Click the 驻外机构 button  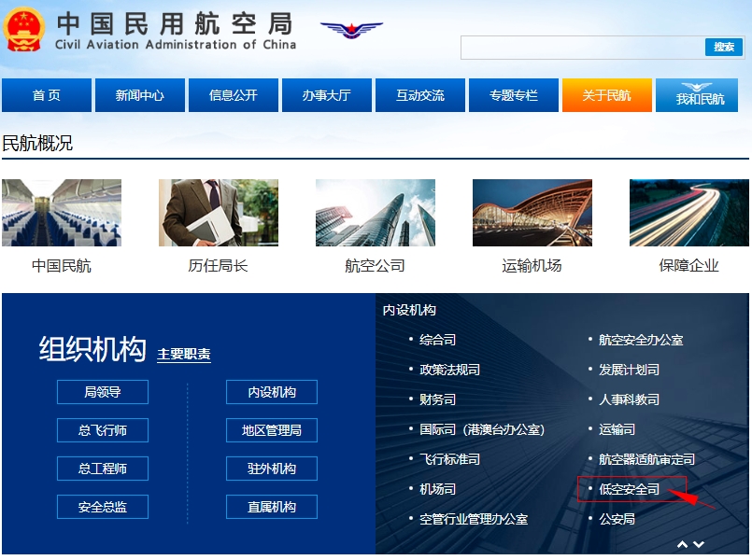pos(272,469)
